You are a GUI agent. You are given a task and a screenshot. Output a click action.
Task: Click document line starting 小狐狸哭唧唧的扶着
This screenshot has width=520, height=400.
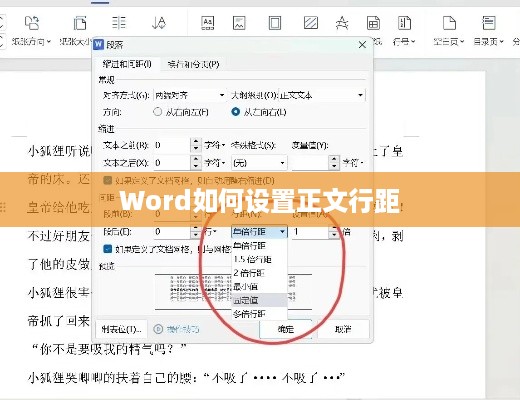click(186, 378)
